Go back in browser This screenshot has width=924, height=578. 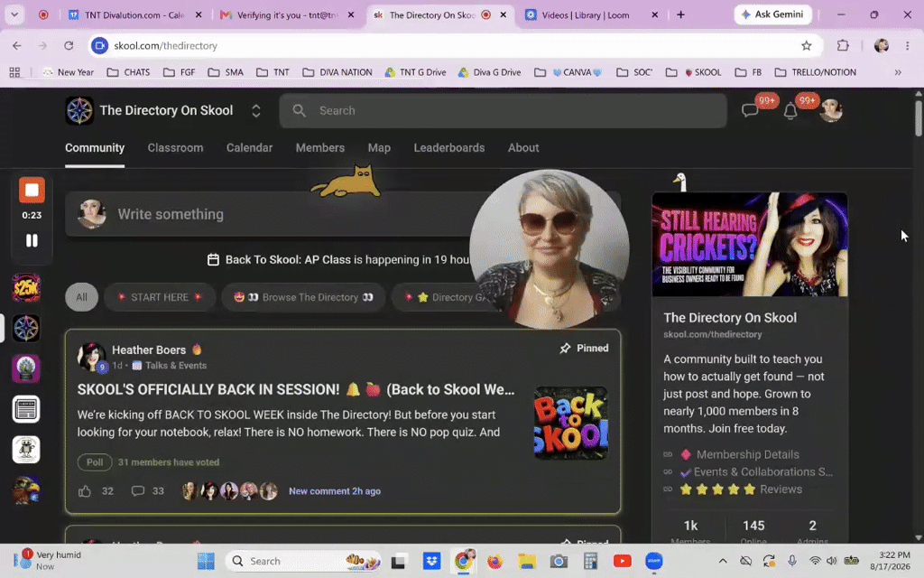(x=16, y=45)
